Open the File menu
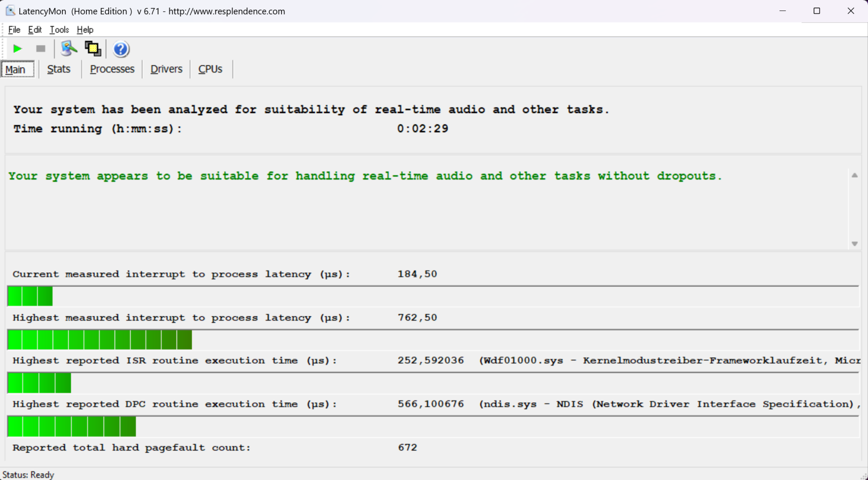The height and width of the screenshot is (480, 868). (14, 30)
